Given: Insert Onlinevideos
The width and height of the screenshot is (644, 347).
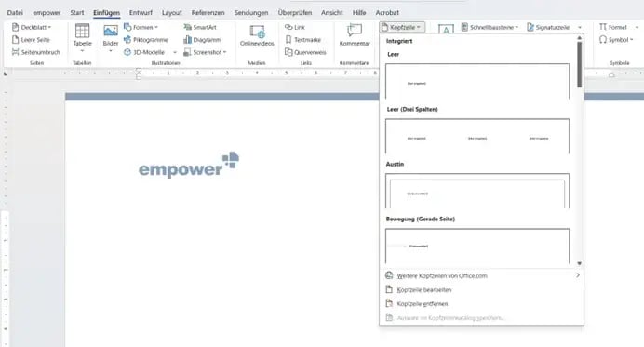Looking at the screenshot, I should [x=257, y=35].
